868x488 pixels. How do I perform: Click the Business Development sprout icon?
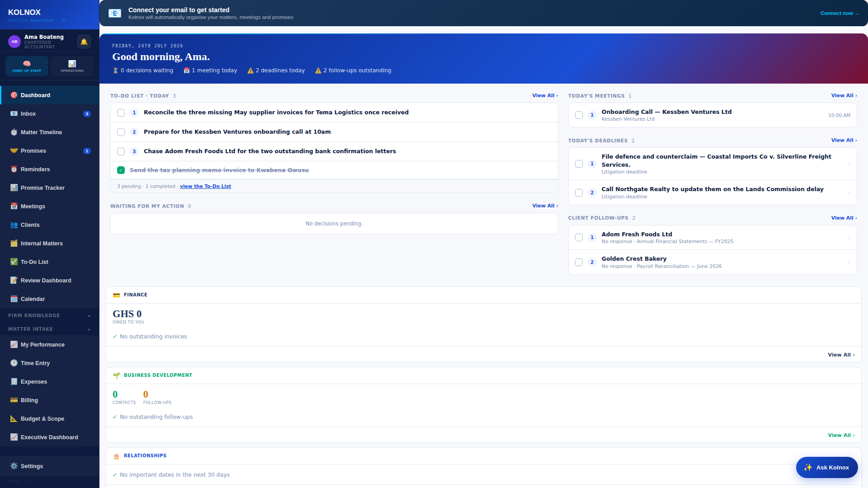[x=116, y=375]
